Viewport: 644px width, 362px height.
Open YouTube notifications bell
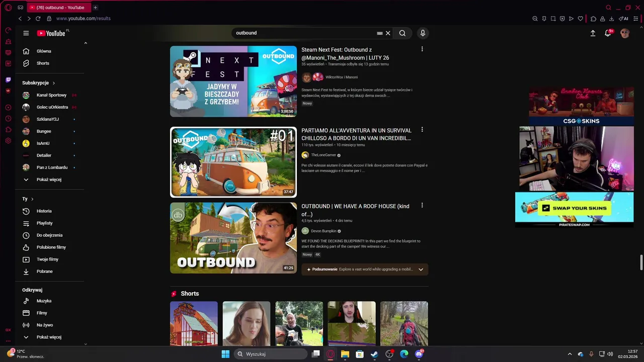pos(608,33)
